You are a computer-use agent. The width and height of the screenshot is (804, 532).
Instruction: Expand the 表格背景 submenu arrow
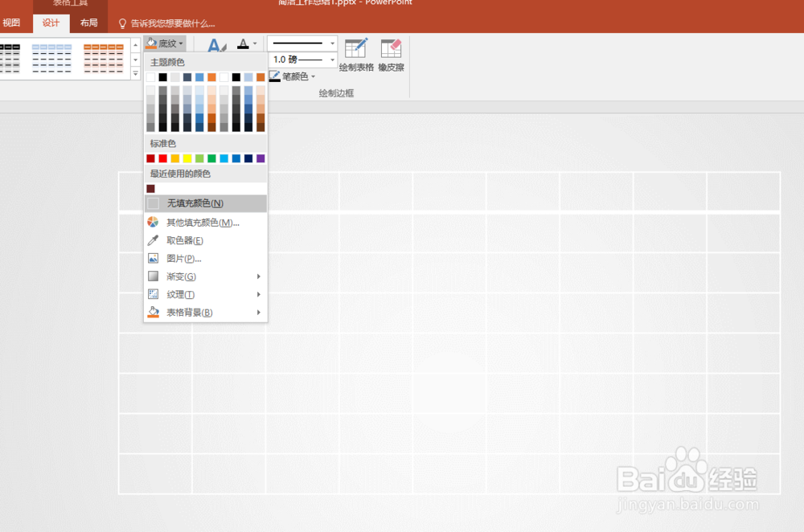pyautogui.click(x=258, y=312)
